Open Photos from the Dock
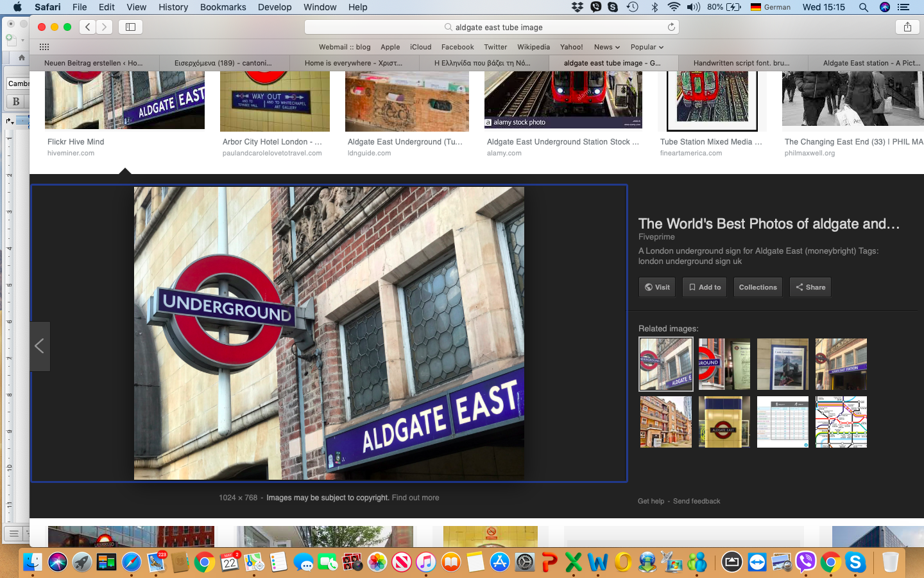Image resolution: width=924 pixels, height=578 pixels. pyautogui.click(x=377, y=563)
